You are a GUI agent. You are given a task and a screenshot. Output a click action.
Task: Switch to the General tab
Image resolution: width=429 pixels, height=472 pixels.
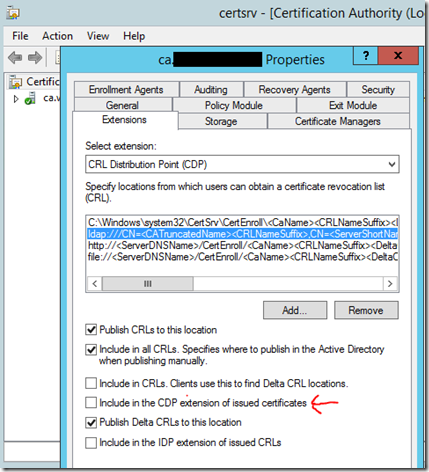122,105
